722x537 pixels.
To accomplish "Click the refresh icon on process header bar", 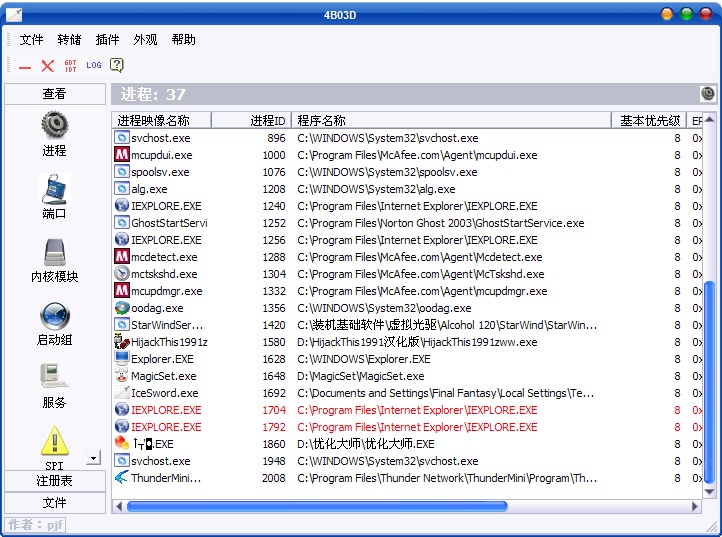I will (x=708, y=93).
